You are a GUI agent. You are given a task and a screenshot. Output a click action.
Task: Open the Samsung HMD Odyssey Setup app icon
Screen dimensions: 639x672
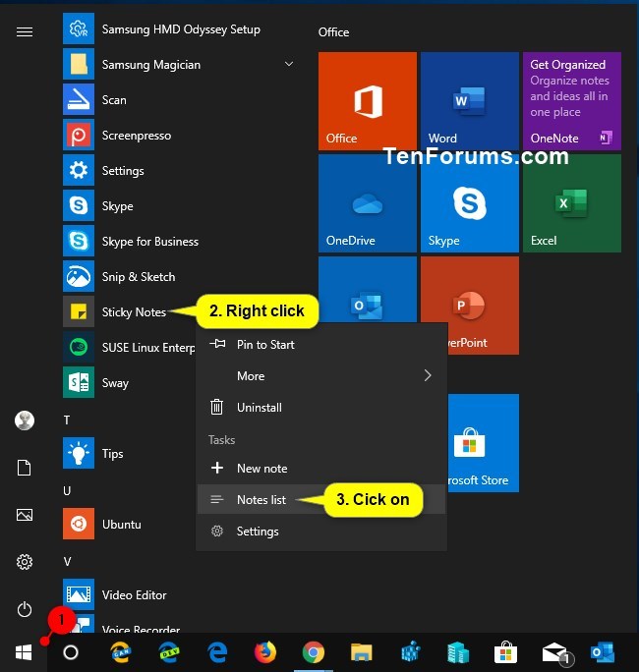[79, 28]
